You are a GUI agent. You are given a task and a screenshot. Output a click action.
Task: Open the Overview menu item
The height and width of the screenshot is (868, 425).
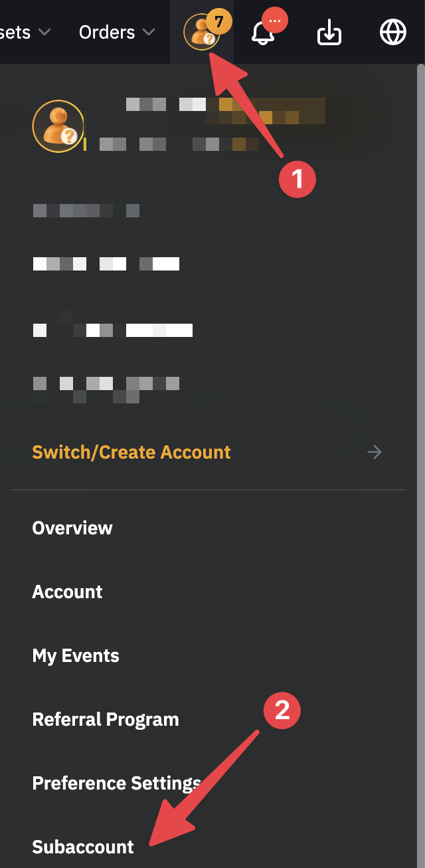[x=72, y=528]
